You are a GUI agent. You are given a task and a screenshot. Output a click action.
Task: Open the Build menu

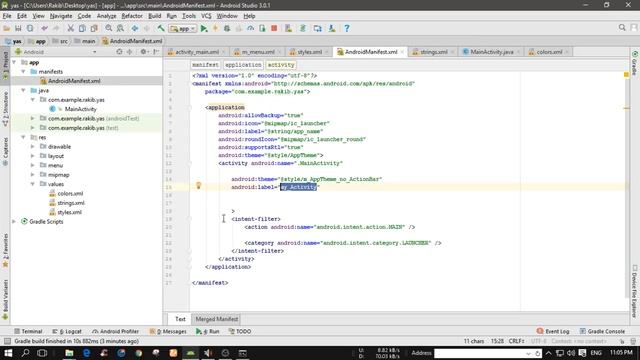click(x=154, y=16)
